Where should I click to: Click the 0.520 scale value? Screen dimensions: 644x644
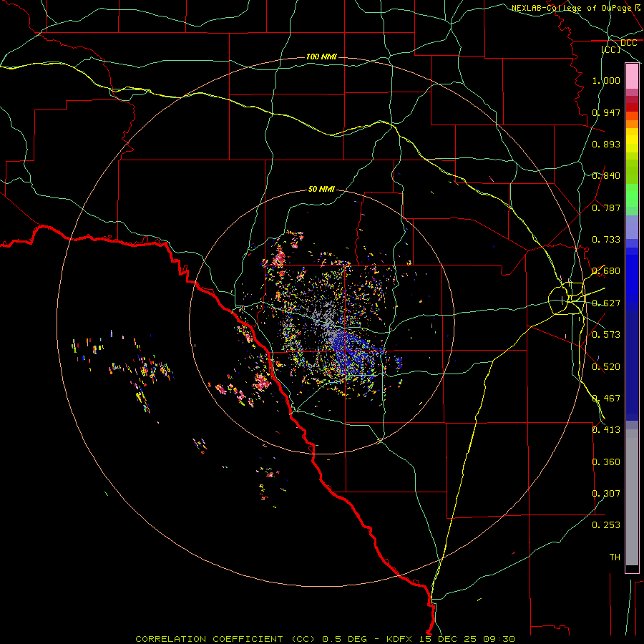point(606,367)
